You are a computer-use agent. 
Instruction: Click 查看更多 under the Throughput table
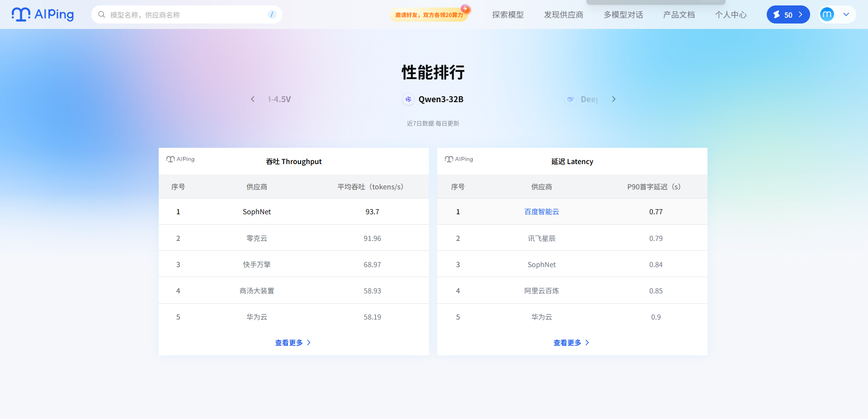pyautogui.click(x=293, y=343)
